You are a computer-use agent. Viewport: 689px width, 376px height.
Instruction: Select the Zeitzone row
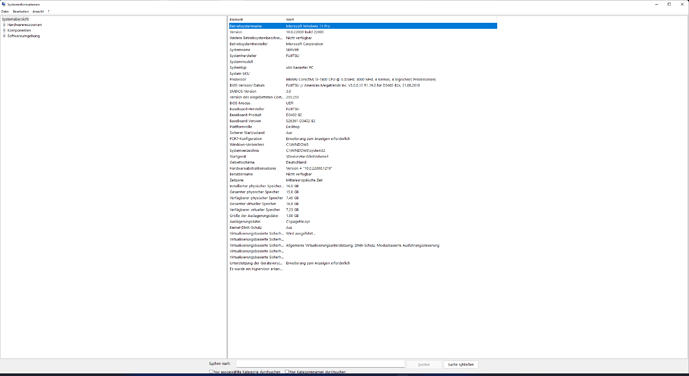pos(363,180)
